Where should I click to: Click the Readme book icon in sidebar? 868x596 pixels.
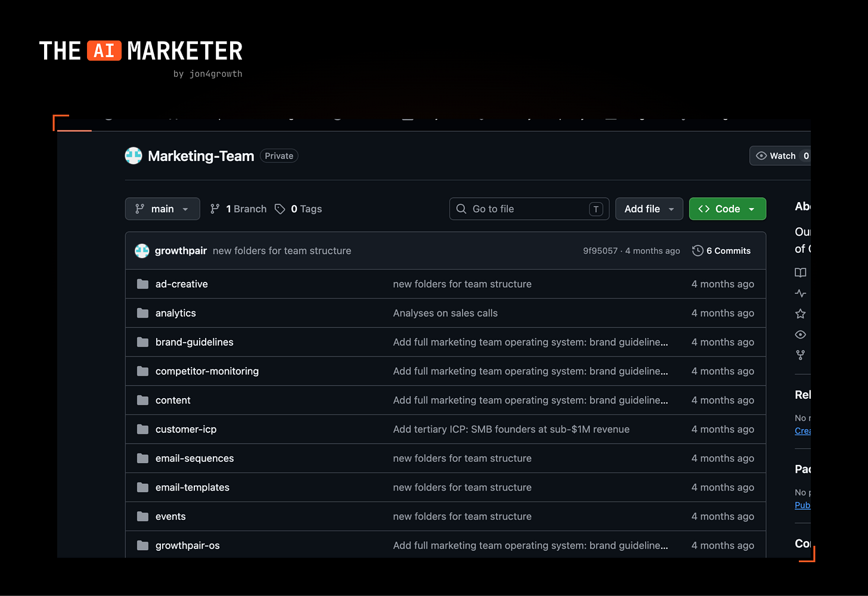pos(801,272)
